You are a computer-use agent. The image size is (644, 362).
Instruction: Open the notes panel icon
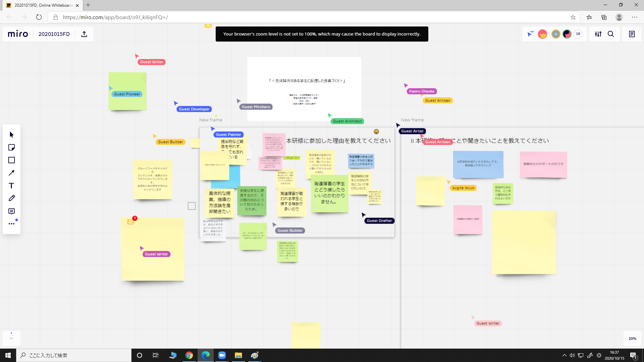tap(632, 34)
